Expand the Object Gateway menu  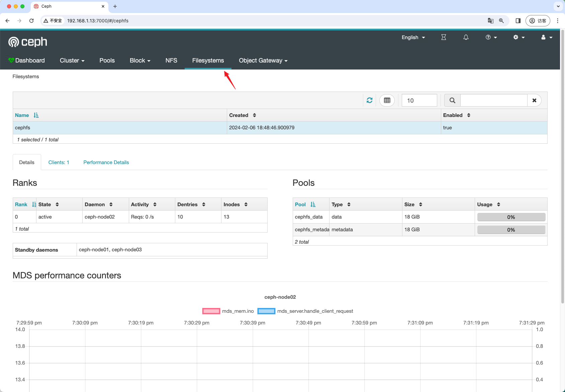click(x=263, y=60)
